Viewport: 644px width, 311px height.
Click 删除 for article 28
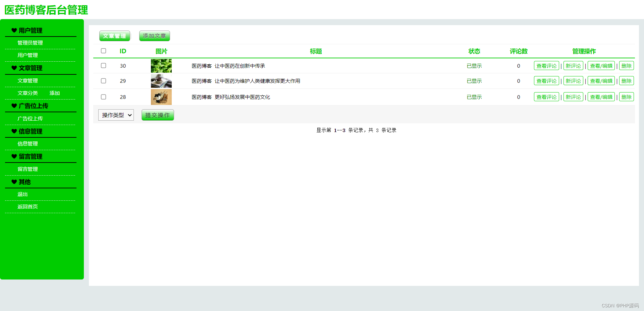(x=626, y=97)
